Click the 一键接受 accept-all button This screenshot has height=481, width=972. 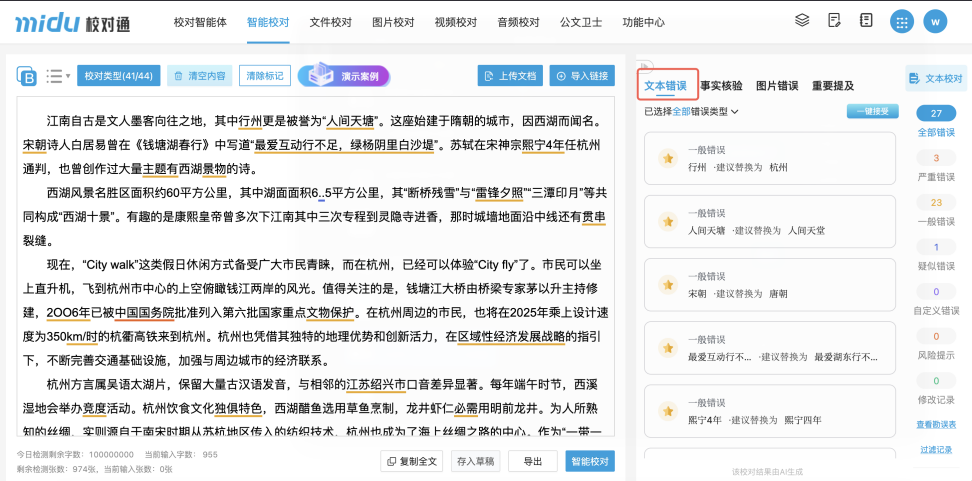[873, 112]
